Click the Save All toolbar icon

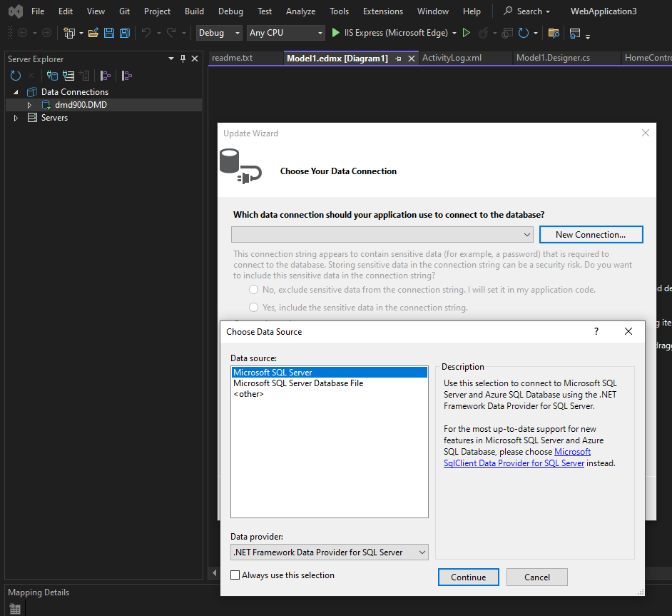click(125, 33)
